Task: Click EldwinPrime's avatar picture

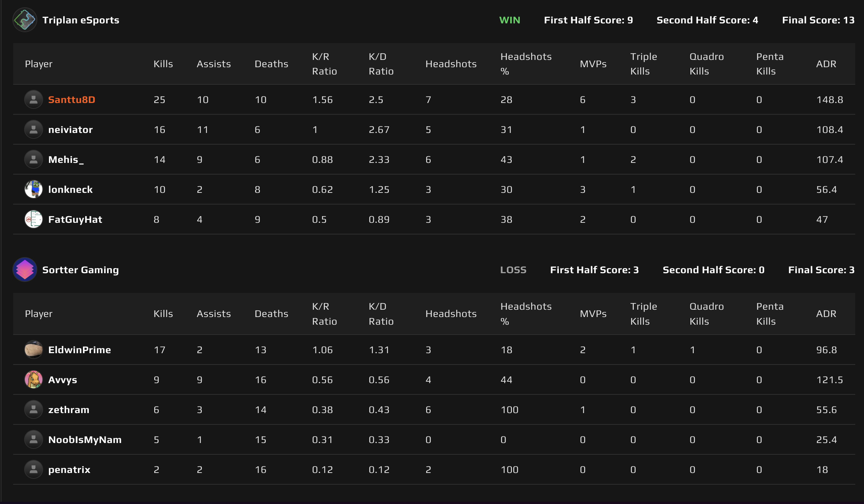Action: click(33, 350)
